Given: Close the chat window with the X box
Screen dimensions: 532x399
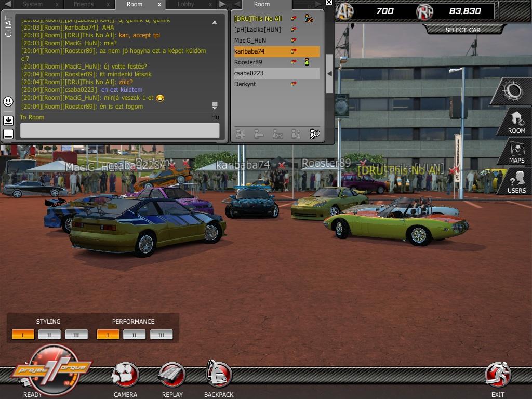Looking at the screenshot, I should (328, 3).
